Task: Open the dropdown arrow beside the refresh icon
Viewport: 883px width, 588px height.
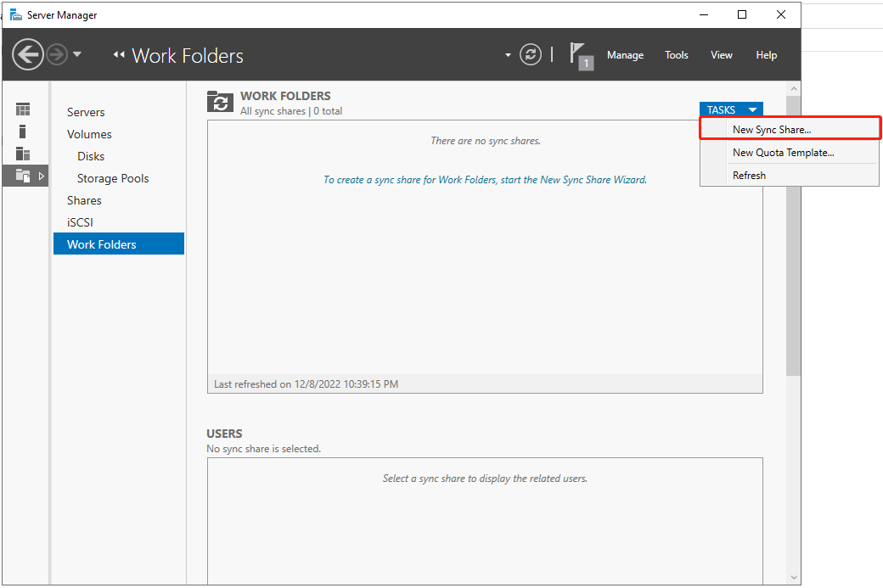Action: 508,55
